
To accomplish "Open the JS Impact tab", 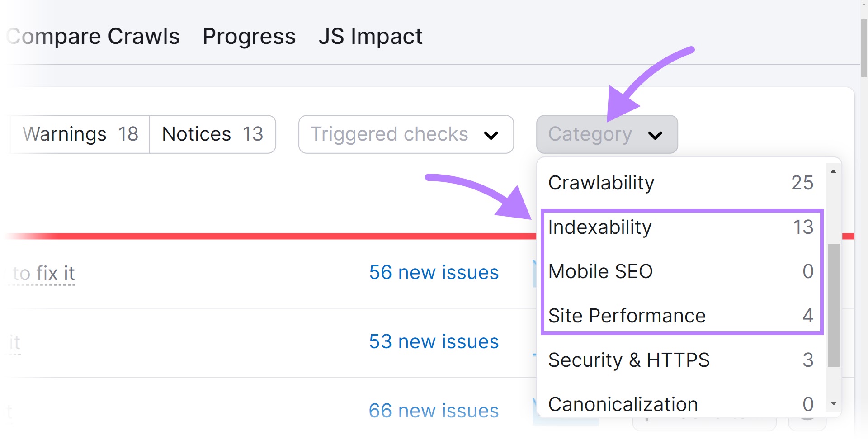I will [x=371, y=36].
